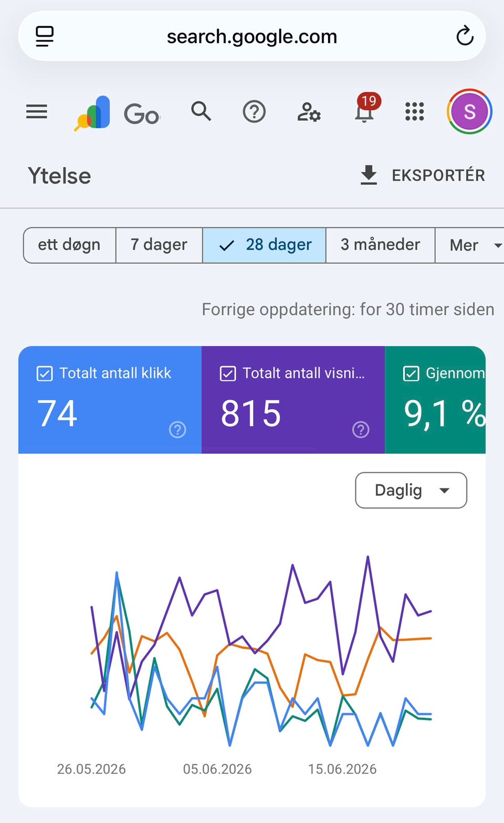Open browser page menu icon beside URL
The height and width of the screenshot is (823, 504).
click(45, 36)
